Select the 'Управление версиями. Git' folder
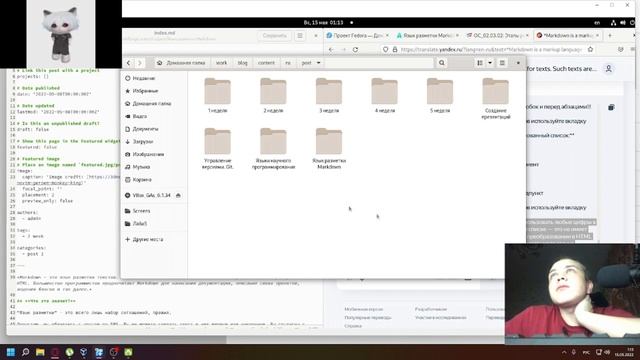The image size is (640, 360). [217, 149]
